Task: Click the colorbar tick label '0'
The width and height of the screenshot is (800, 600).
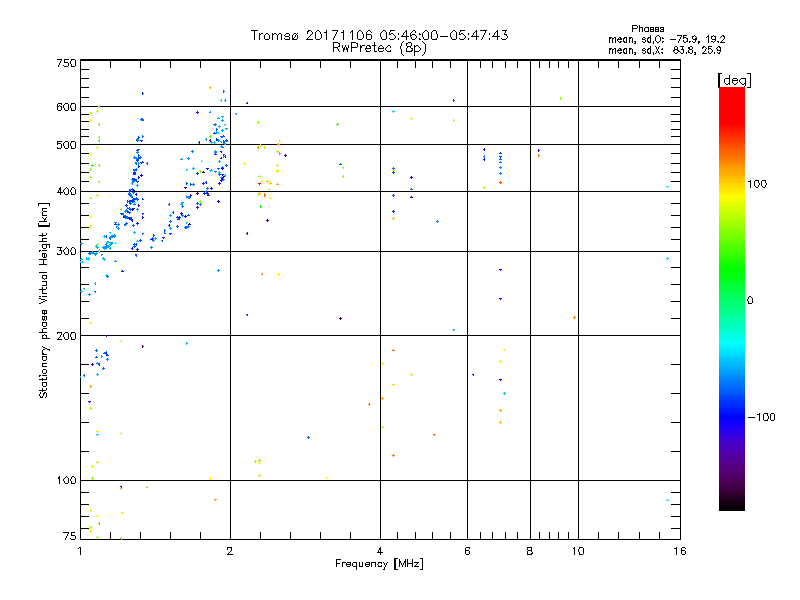Action: tap(750, 300)
